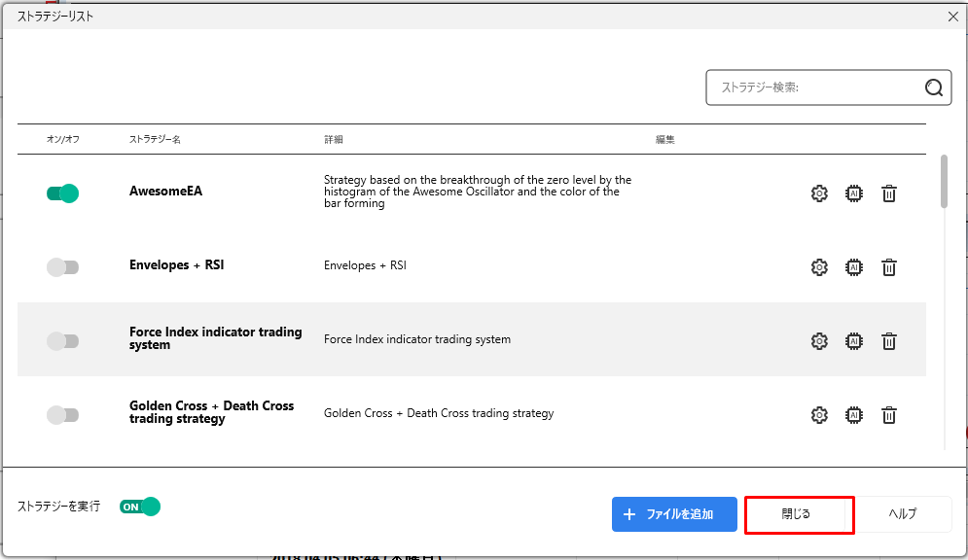Delete Force Index indicator trading system
This screenshot has width=968, height=560.
pyautogui.click(x=888, y=341)
